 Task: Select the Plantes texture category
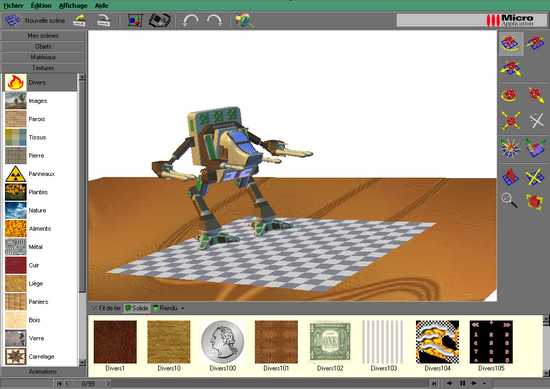point(40,192)
